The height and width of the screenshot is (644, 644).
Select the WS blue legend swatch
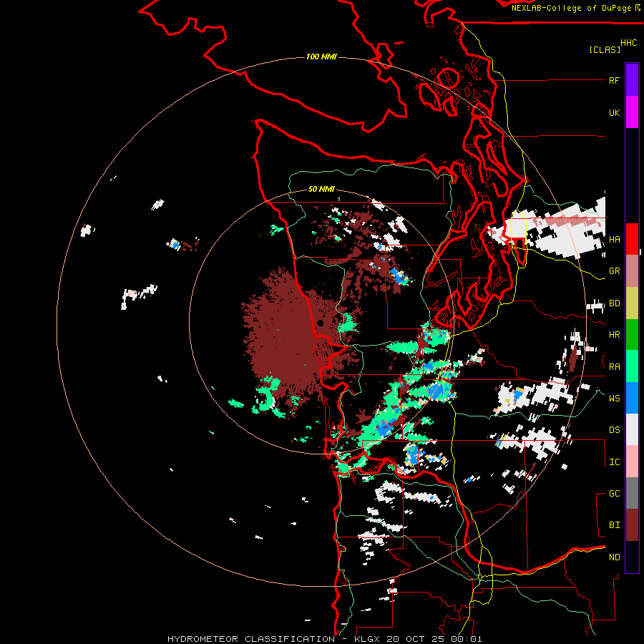click(632, 398)
